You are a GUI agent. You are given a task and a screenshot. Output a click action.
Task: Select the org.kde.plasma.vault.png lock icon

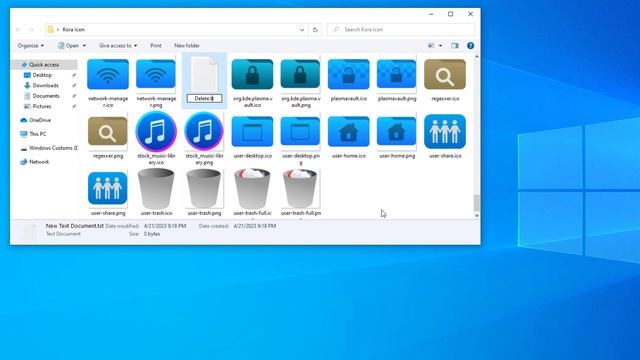click(300, 74)
